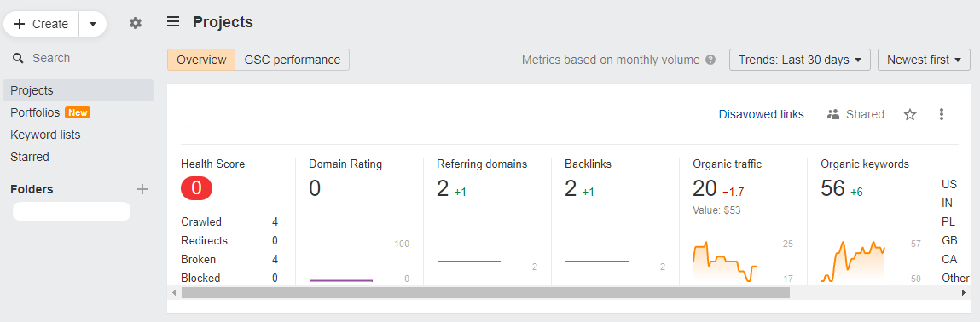This screenshot has width=980, height=322.
Task: Click the Organic traffic value 20
Action: tap(705, 188)
